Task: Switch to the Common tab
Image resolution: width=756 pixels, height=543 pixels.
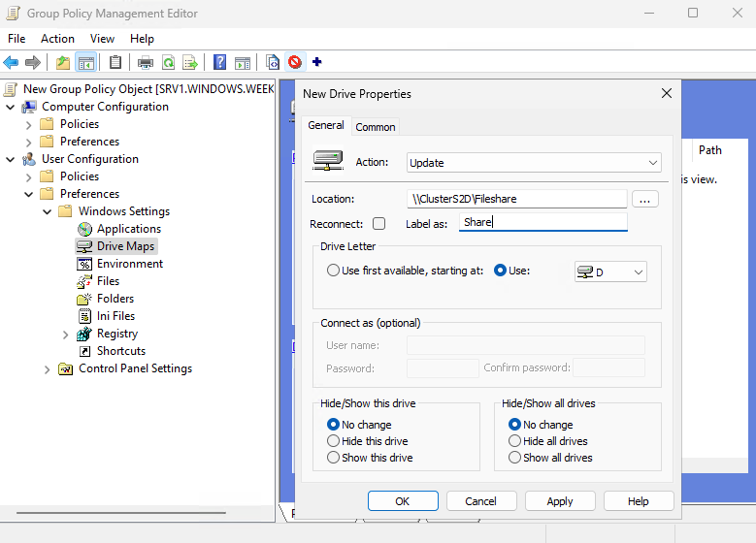Action: (x=376, y=127)
